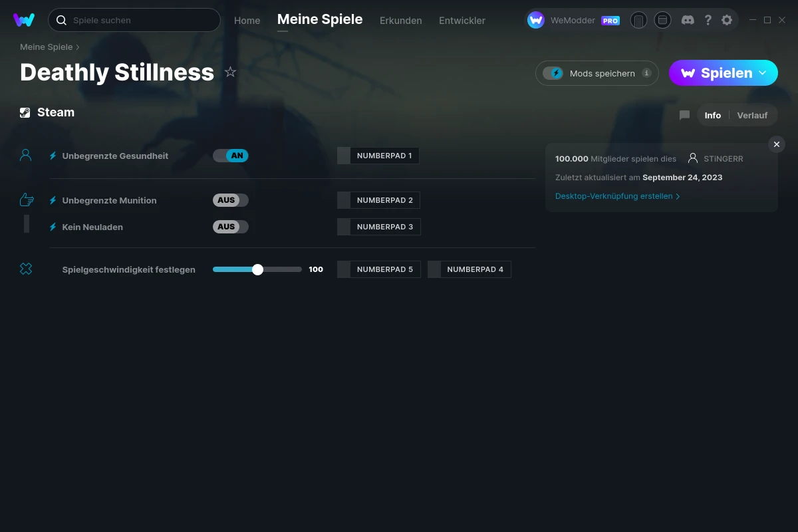The height and width of the screenshot is (532, 798).
Task: Select the Info tab
Action: tap(713, 115)
